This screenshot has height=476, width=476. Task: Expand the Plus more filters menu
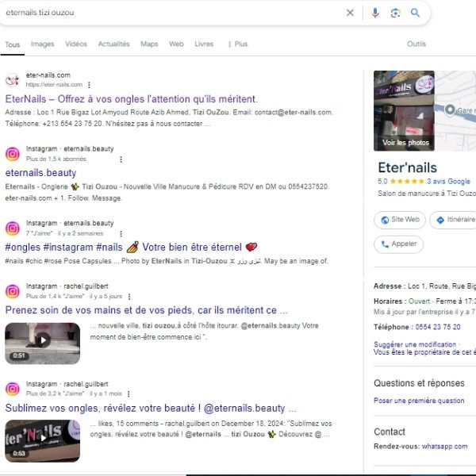point(237,44)
